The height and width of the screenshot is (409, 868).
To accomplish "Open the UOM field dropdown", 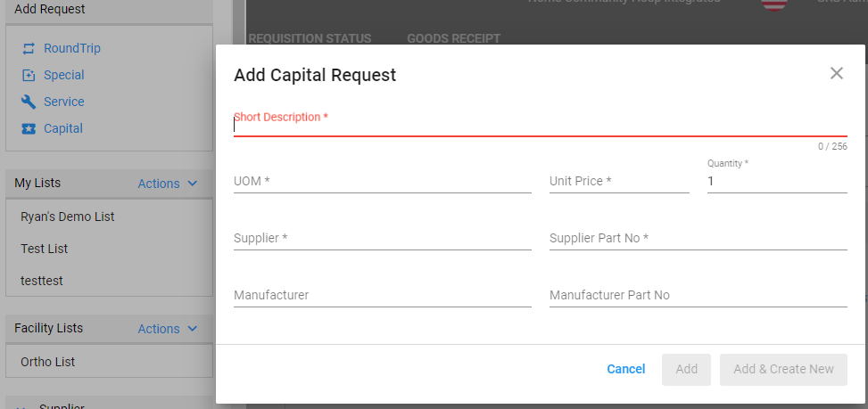I will tap(383, 181).
